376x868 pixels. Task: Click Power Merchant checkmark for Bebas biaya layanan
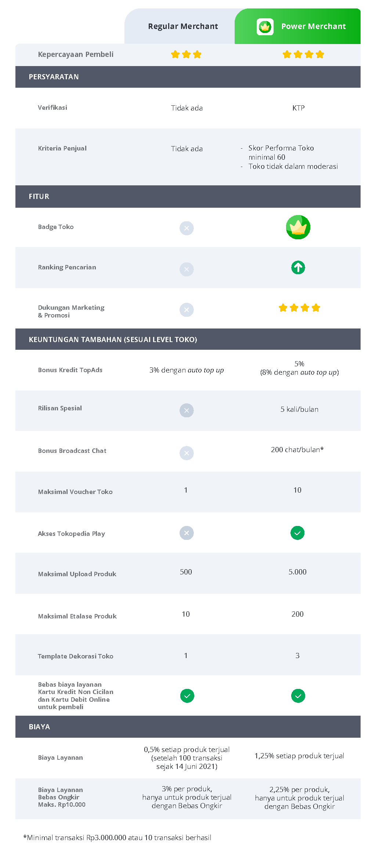298,696
